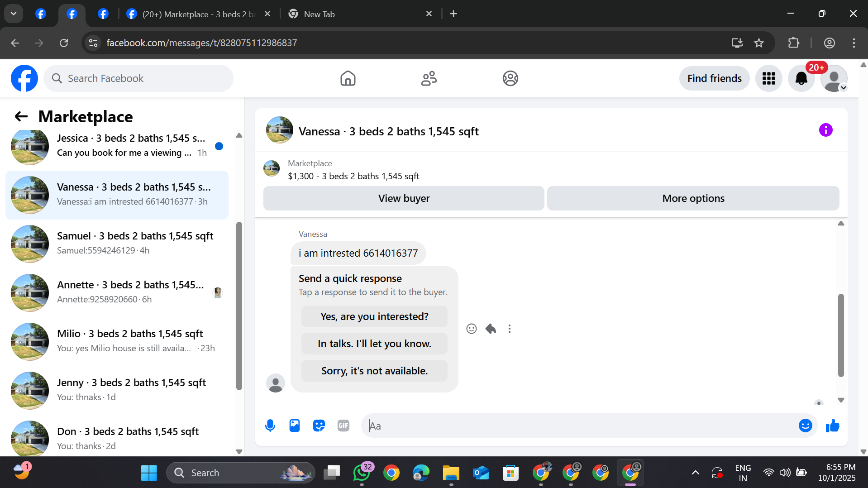Viewport: 868px width, 488px height.
Task: Close the Marketplace browser tab
Action: pos(267,14)
